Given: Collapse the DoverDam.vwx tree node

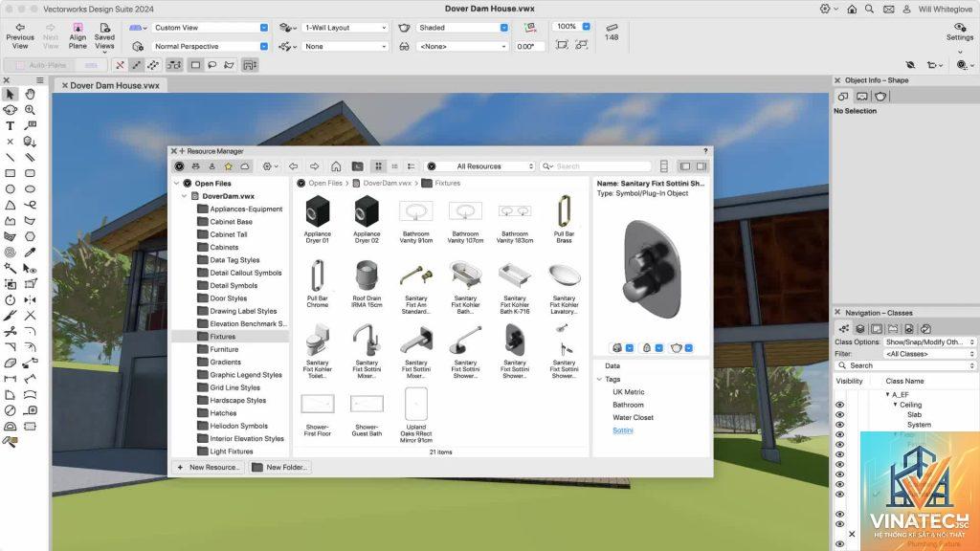Looking at the screenshot, I should (185, 196).
